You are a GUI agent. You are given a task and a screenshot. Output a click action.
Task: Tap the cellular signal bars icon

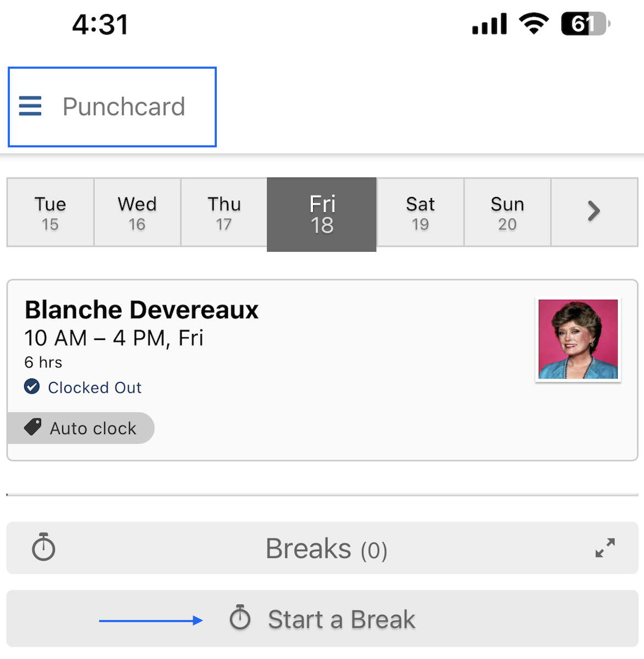tap(489, 24)
